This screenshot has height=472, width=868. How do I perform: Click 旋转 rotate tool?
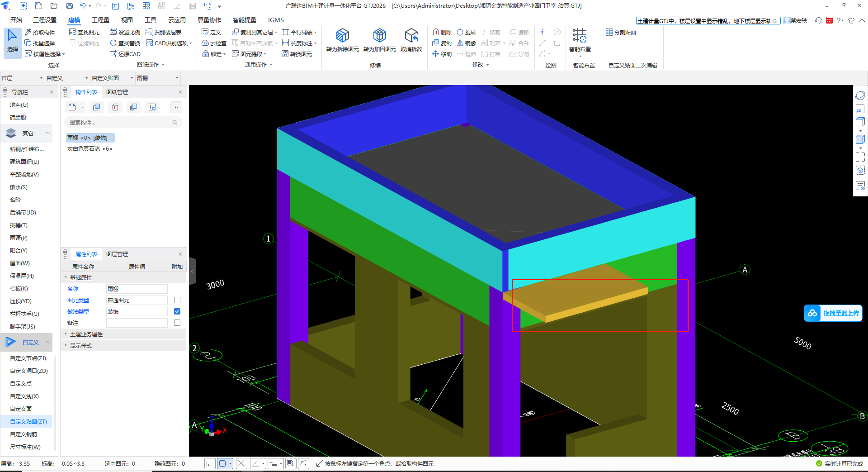click(x=466, y=32)
